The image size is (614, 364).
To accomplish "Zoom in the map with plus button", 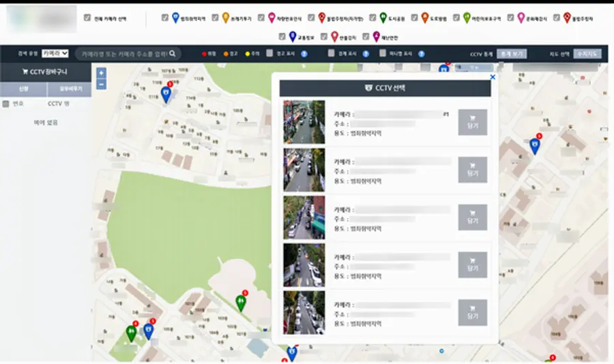I will pyautogui.click(x=101, y=73).
